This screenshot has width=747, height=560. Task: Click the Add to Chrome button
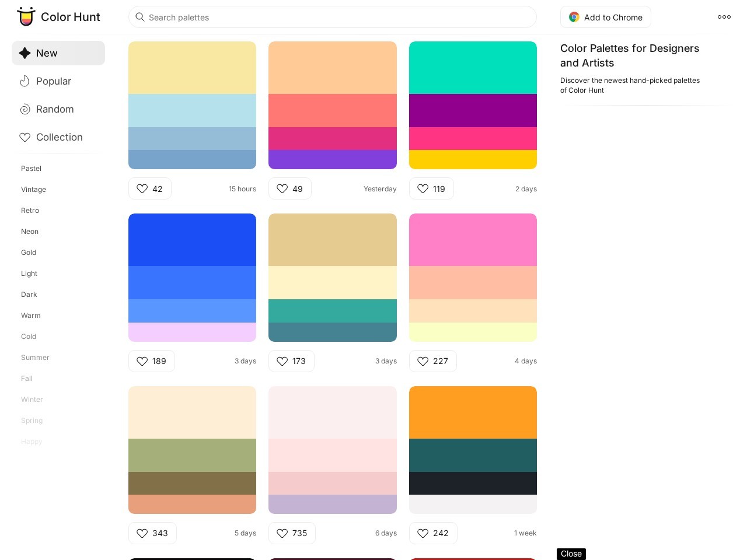coord(606,17)
